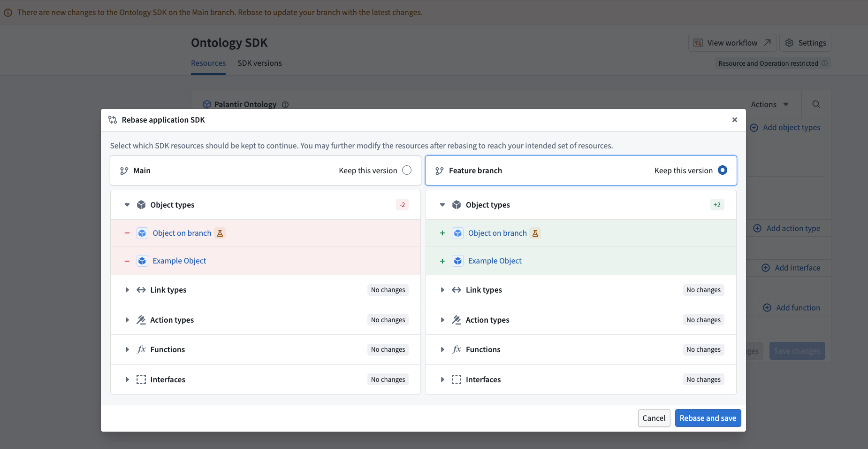Click the Action types icon in Feature branch column

click(457, 320)
